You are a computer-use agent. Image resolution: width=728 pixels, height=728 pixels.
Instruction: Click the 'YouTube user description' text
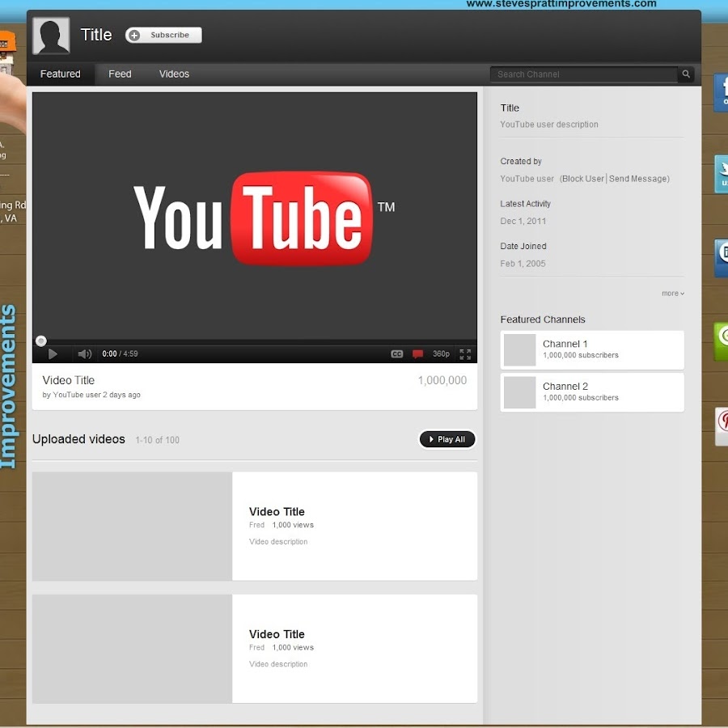pos(549,125)
